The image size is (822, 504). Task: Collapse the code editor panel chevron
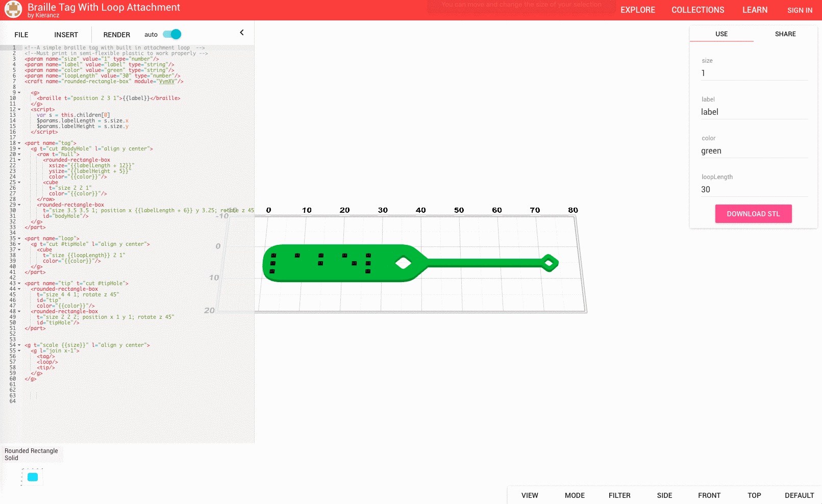coord(242,33)
